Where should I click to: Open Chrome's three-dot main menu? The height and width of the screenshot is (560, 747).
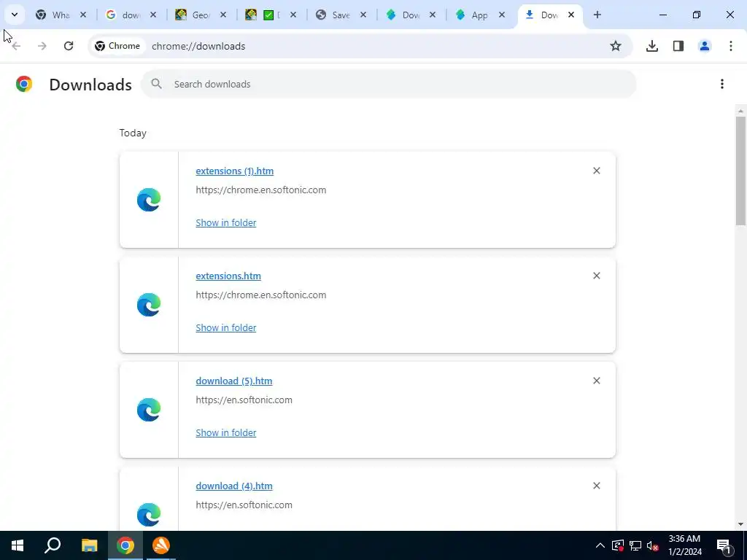[x=731, y=46]
